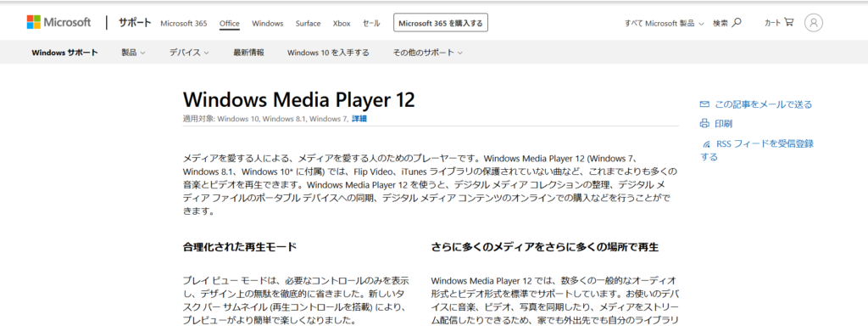Screen dimensions: 868x326
Task: Select the セール nav item
Action: tap(371, 23)
